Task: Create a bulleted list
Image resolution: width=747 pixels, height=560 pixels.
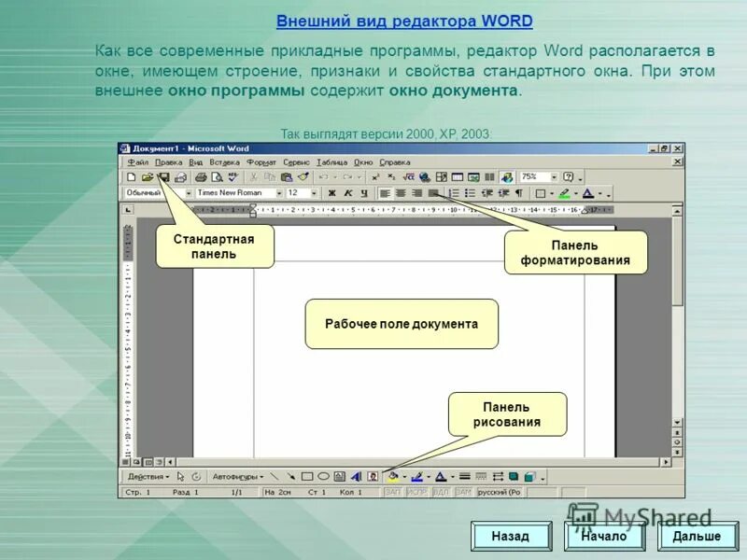Action: click(471, 193)
